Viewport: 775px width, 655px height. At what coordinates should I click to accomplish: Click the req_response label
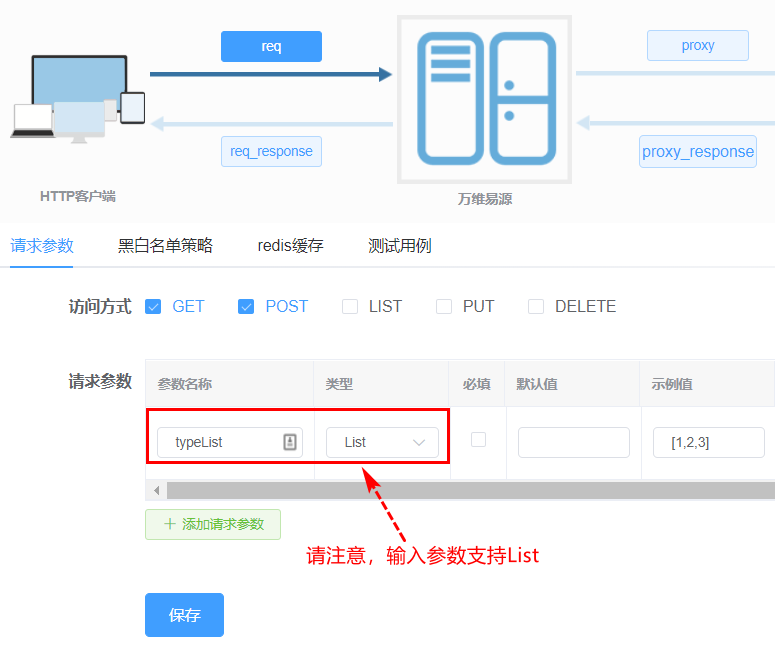point(271,151)
